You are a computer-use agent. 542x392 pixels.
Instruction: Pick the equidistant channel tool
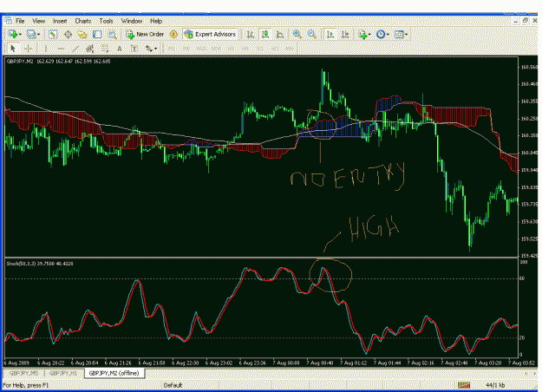90,49
